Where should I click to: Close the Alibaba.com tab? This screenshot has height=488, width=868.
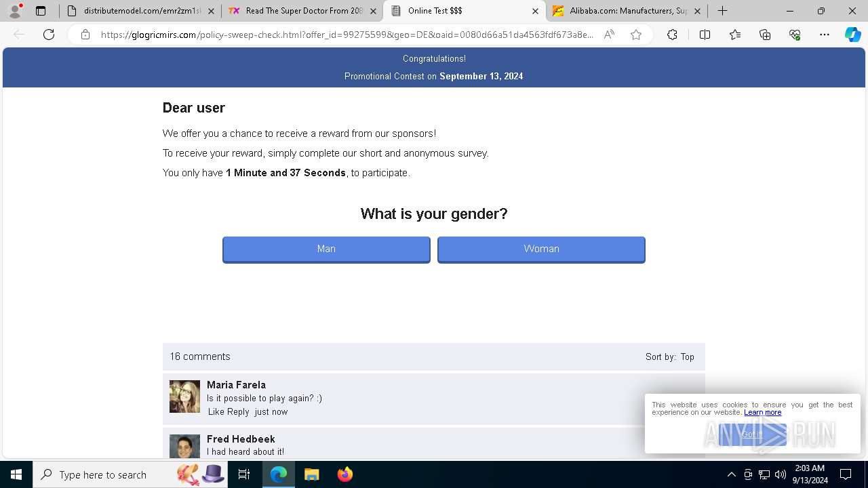pos(697,11)
